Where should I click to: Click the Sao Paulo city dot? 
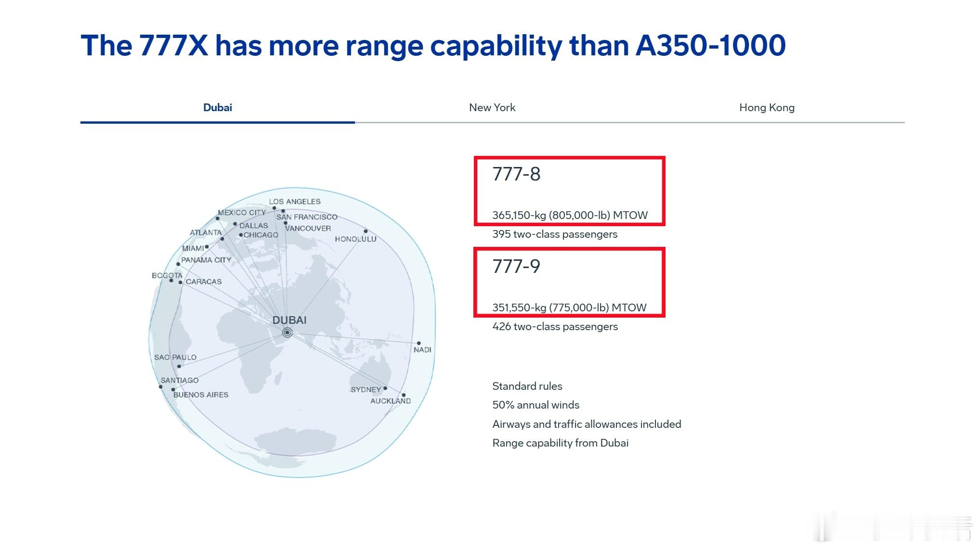[179, 366]
